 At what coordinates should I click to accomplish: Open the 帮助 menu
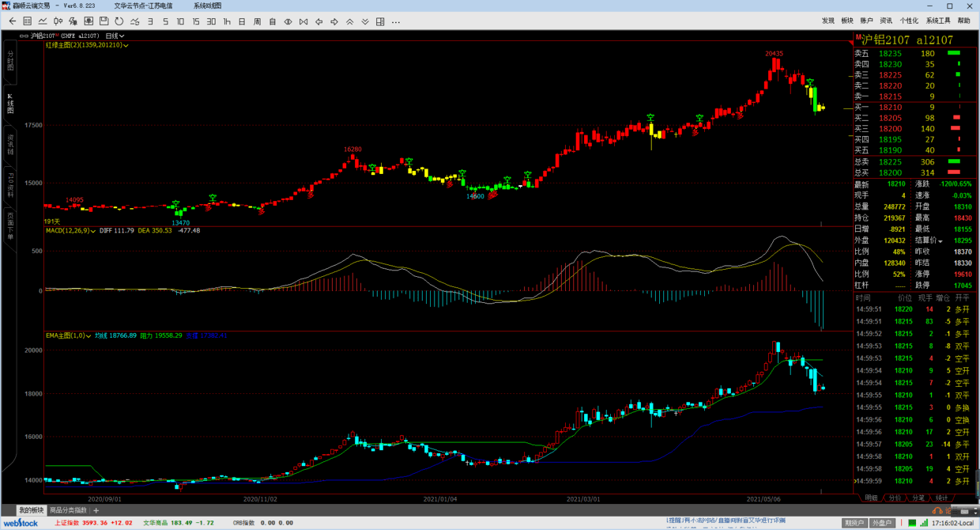[964, 21]
